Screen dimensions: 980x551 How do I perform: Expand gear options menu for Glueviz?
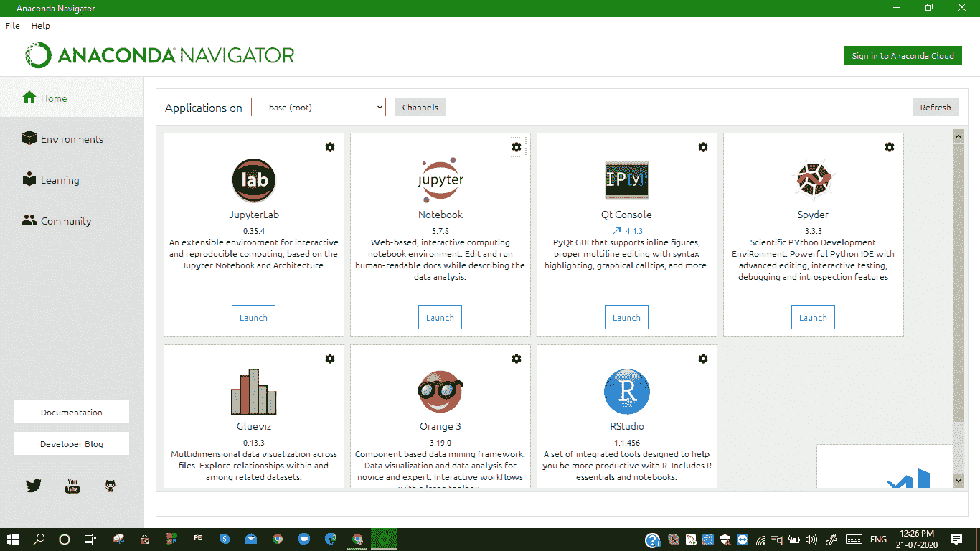[330, 359]
